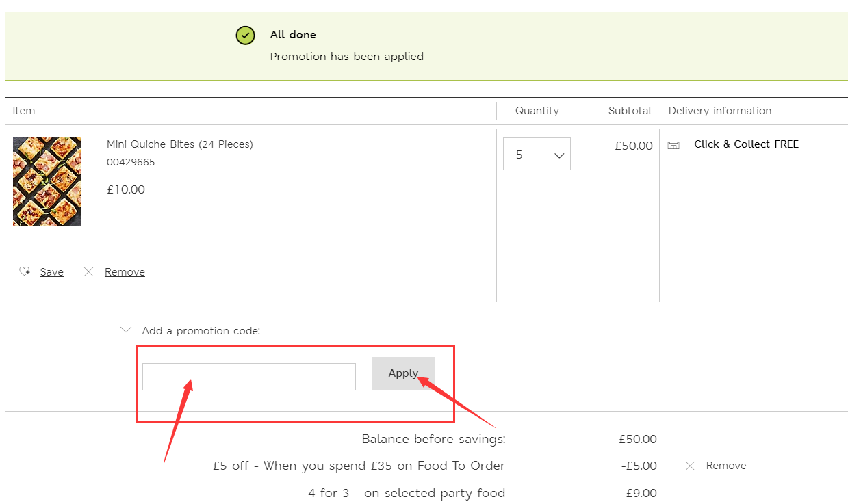
Task: Open the Mini Quiche Bites (24 Pieces) title
Action: point(179,144)
